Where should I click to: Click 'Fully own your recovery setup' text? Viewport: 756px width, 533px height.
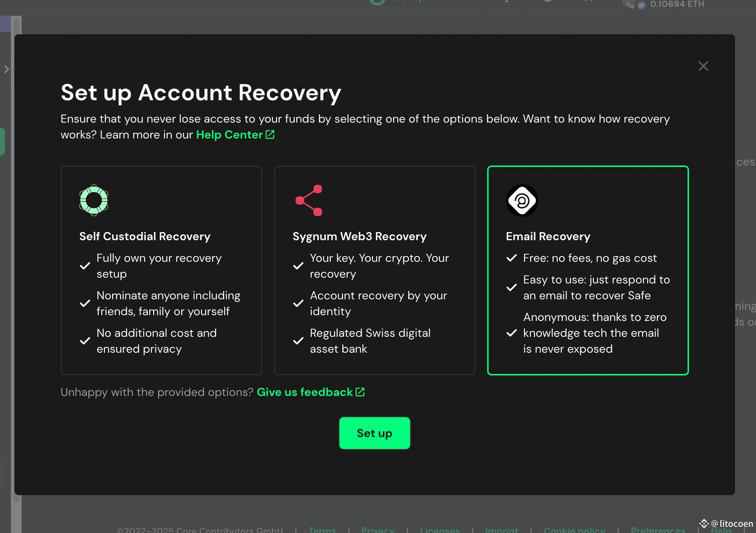(x=159, y=266)
